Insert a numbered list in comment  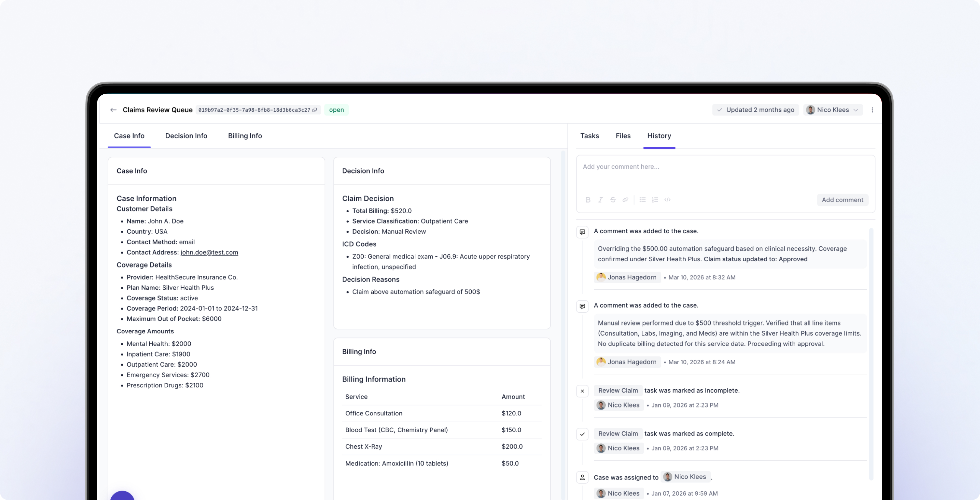click(x=655, y=200)
